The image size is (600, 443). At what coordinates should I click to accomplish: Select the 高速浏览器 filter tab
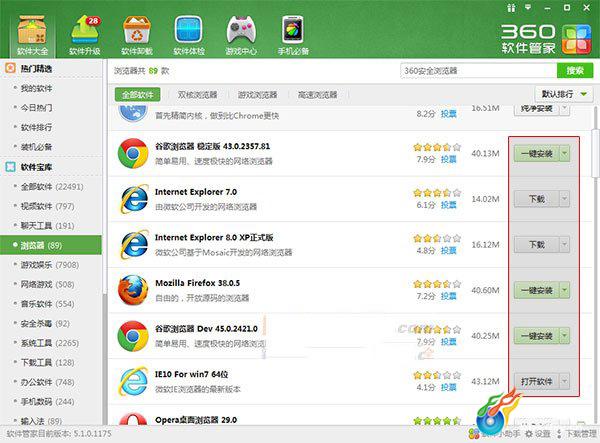(x=318, y=94)
